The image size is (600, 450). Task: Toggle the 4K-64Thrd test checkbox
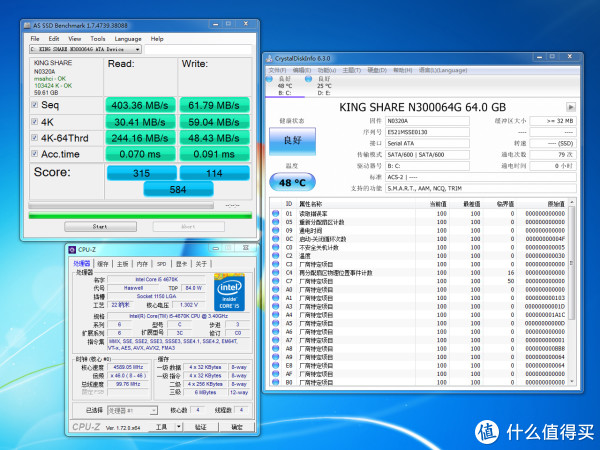(34, 137)
